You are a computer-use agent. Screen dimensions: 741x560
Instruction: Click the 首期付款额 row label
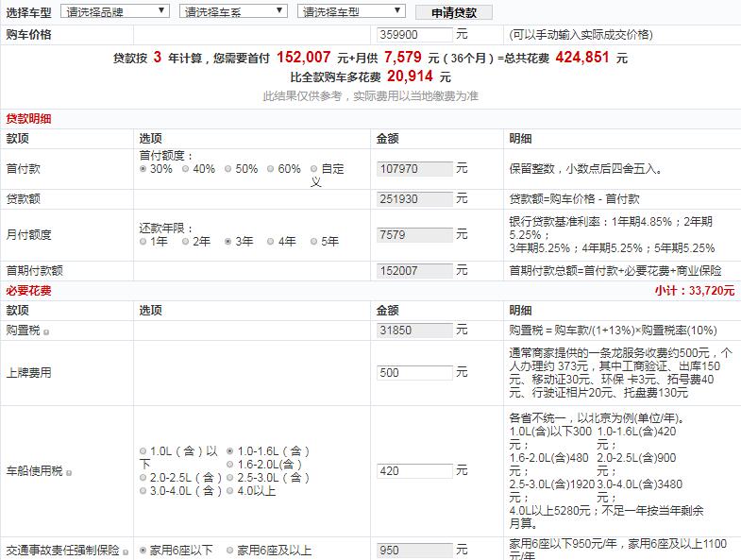point(35,271)
